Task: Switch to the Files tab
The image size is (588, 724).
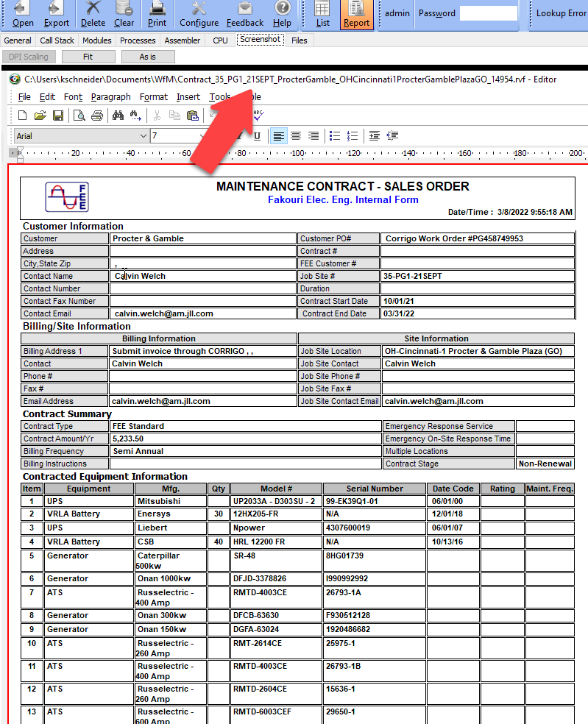Action: [300, 40]
